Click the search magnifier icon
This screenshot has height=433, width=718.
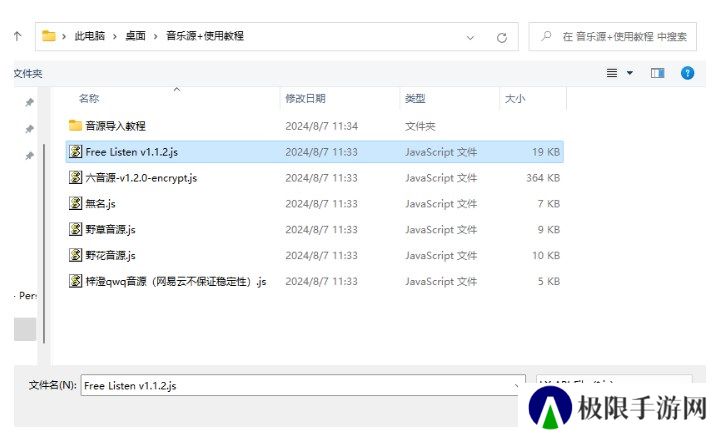(x=546, y=36)
